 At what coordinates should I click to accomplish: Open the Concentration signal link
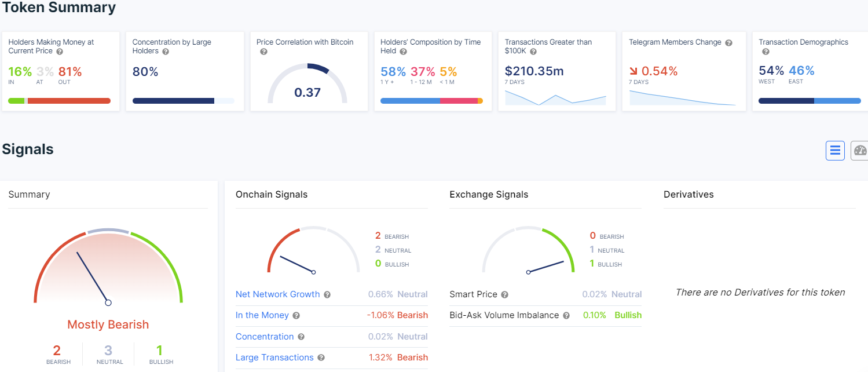[x=265, y=337]
